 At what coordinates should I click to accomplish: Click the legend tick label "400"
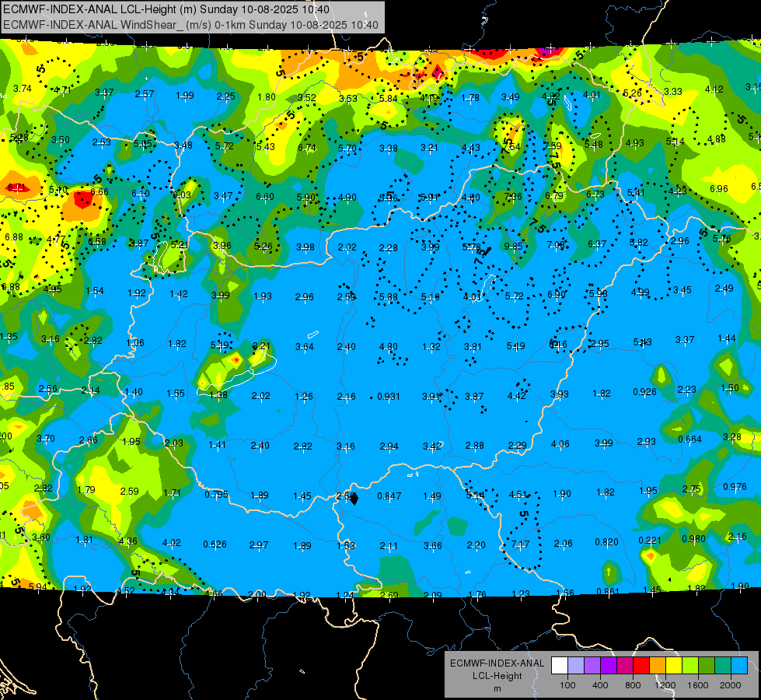600,685
